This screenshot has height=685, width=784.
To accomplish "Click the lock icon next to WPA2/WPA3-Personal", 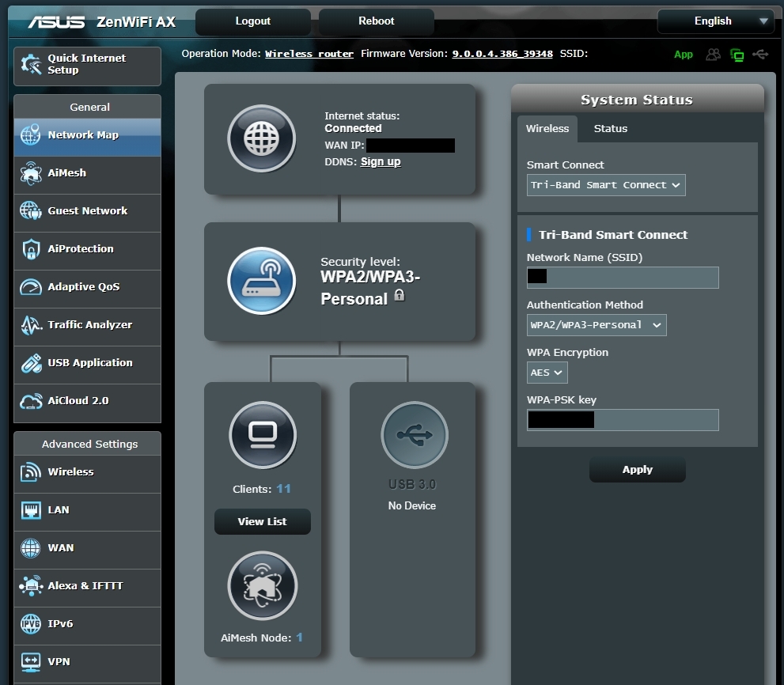I will tap(399, 295).
